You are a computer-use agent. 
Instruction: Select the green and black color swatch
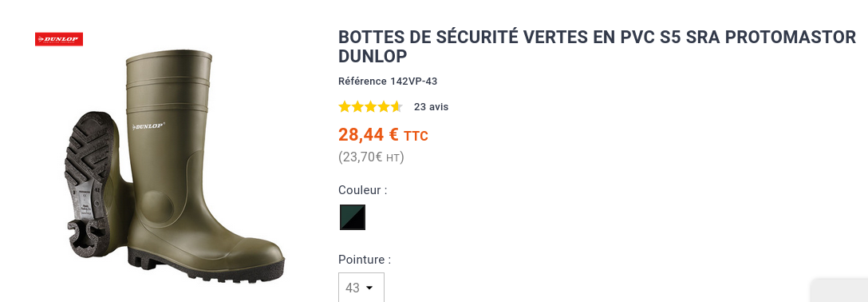pos(353,217)
